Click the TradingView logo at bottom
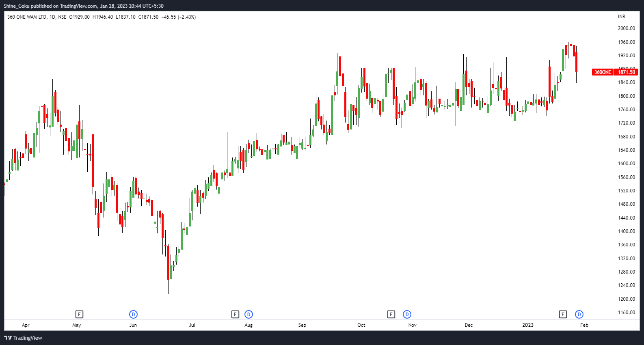This screenshot has width=644, height=345. click(x=23, y=338)
